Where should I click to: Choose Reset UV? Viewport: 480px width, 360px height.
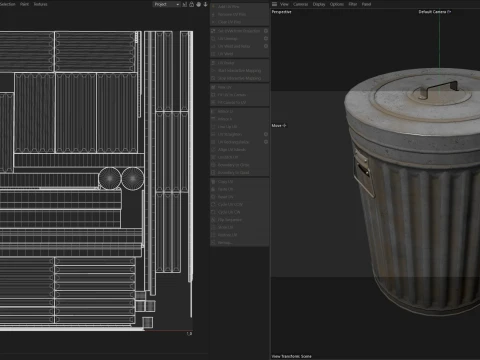[x=240, y=197]
